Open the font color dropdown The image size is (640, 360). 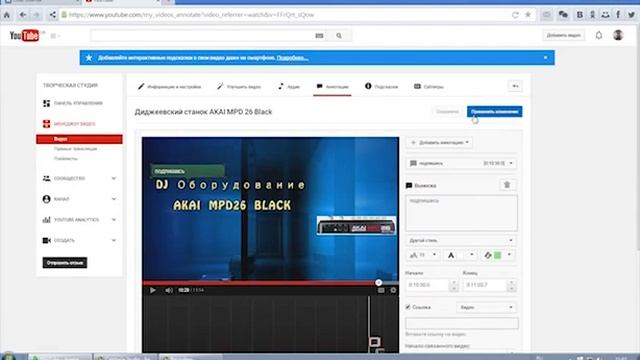click(460, 255)
